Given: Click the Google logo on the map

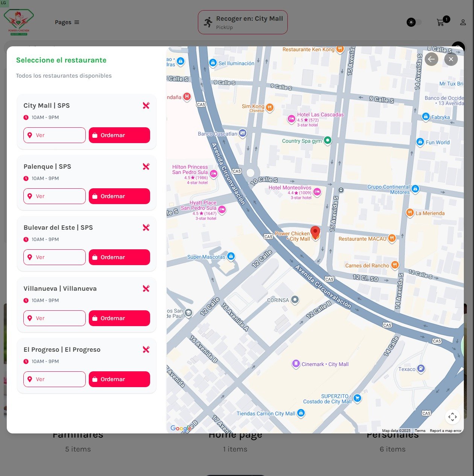Looking at the screenshot, I should point(181,428).
